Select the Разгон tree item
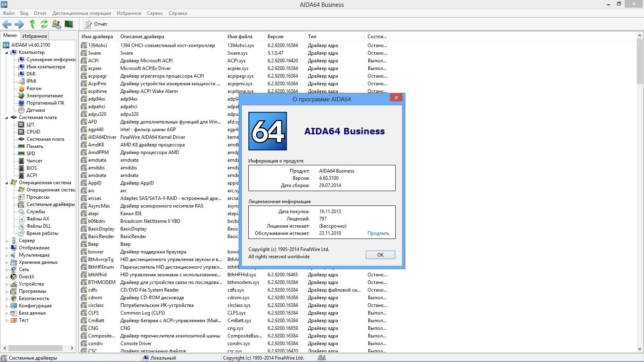This screenshot has height=362, width=644. pos(34,88)
